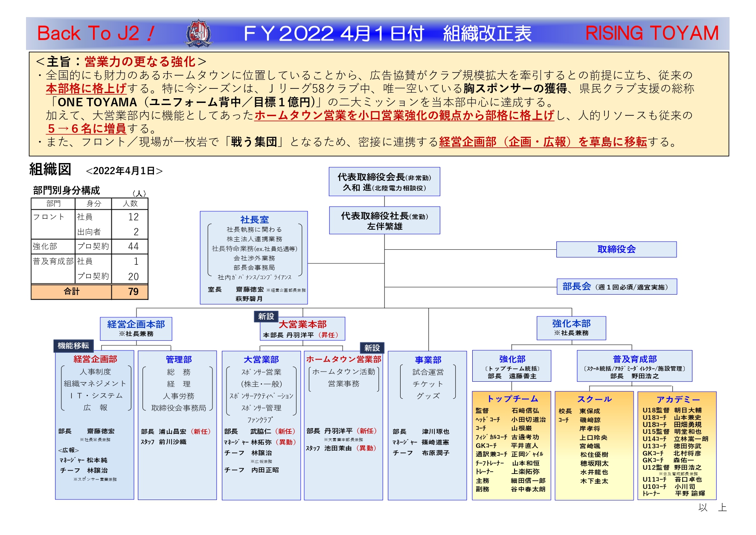Click the '大営業部' heading

coord(261,360)
